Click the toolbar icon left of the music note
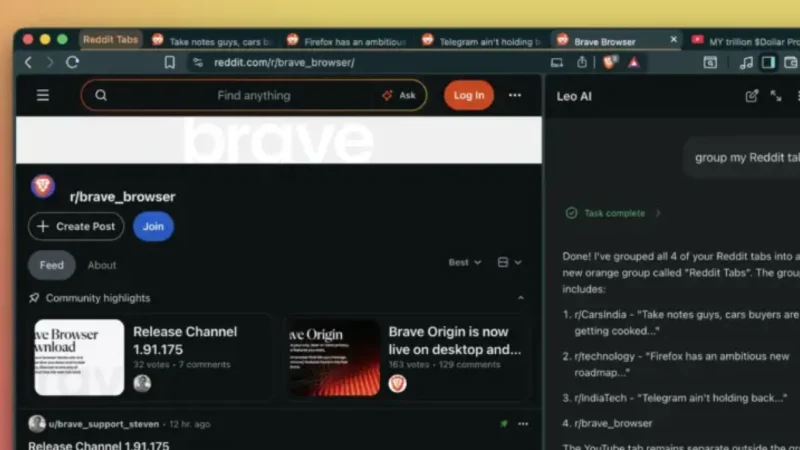The image size is (800, 450). (x=710, y=62)
